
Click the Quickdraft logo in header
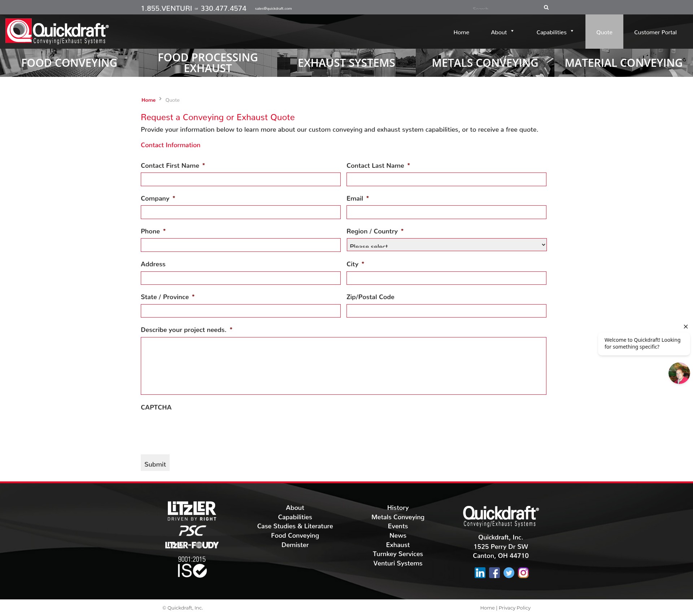click(57, 31)
